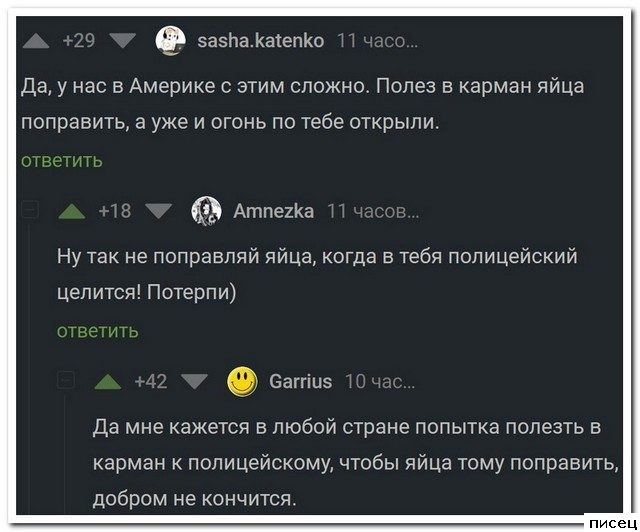
Task: Click "ответить" under sasha.katenko's comment
Action: click(61, 160)
